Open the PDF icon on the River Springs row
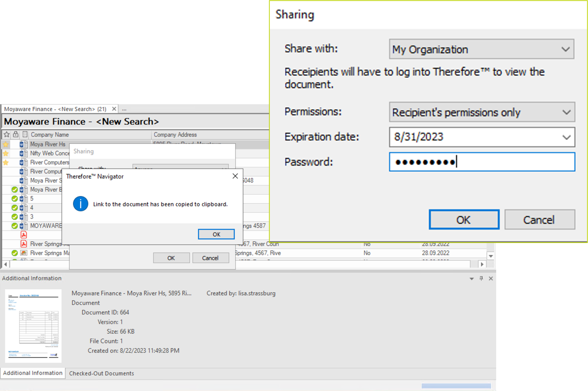The width and height of the screenshot is (588, 391). coord(24,243)
